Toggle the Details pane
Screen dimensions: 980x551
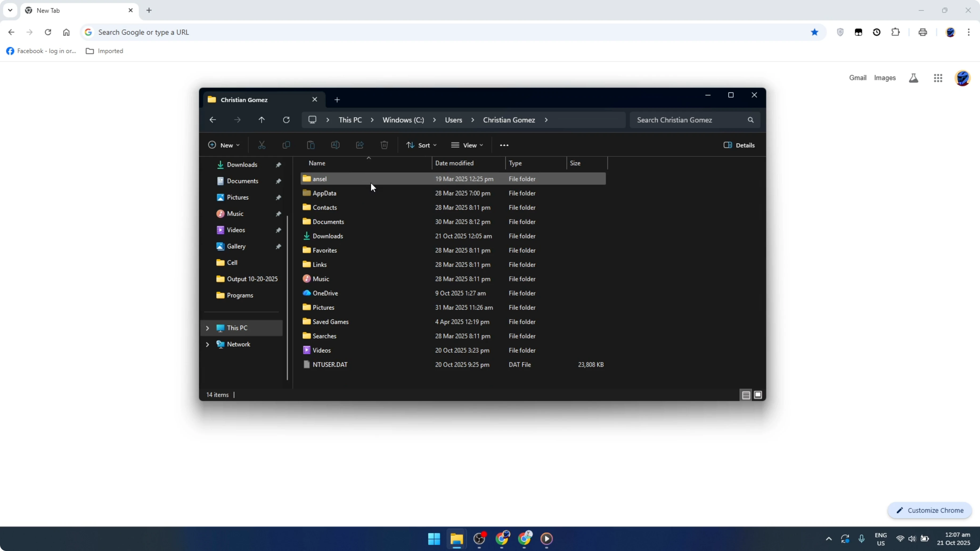pyautogui.click(x=739, y=145)
